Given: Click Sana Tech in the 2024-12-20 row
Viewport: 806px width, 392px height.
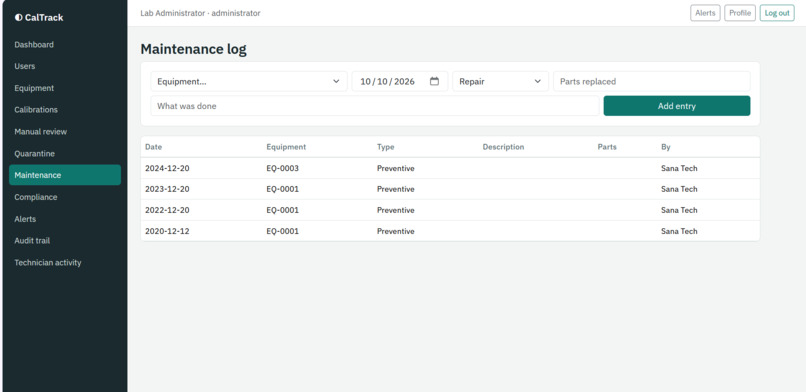Looking at the screenshot, I should pyautogui.click(x=679, y=169).
